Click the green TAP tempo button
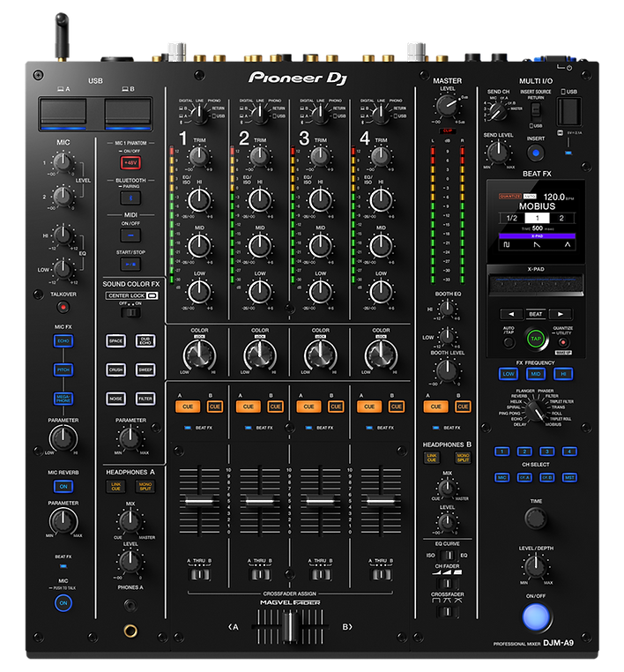The width and height of the screenshot is (624, 672). click(536, 339)
